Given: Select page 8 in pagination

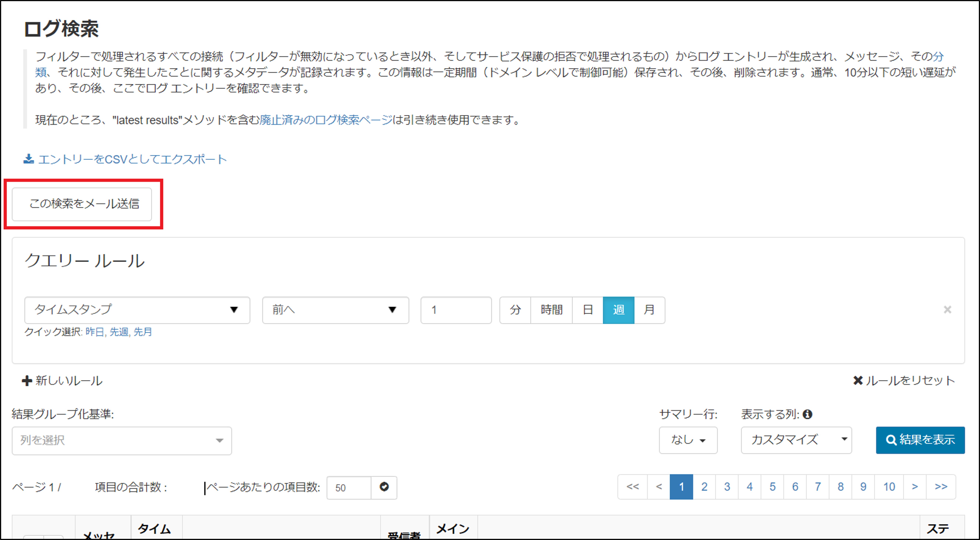Looking at the screenshot, I should pos(840,486).
